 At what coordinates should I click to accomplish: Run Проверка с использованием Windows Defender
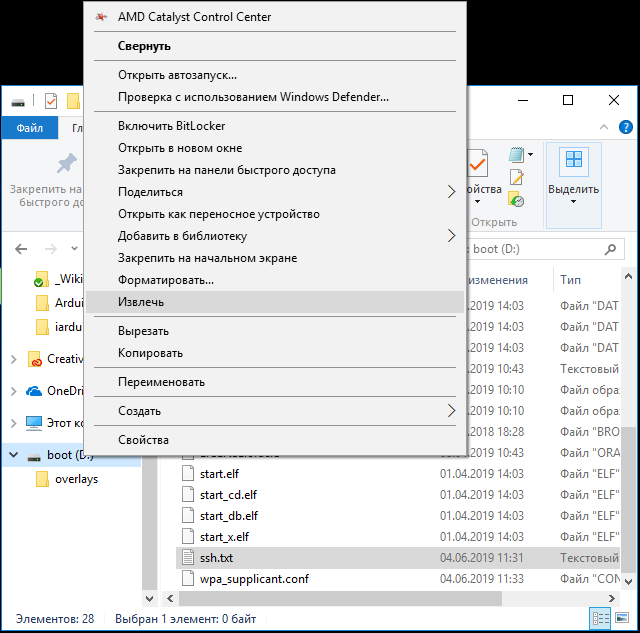(275, 97)
